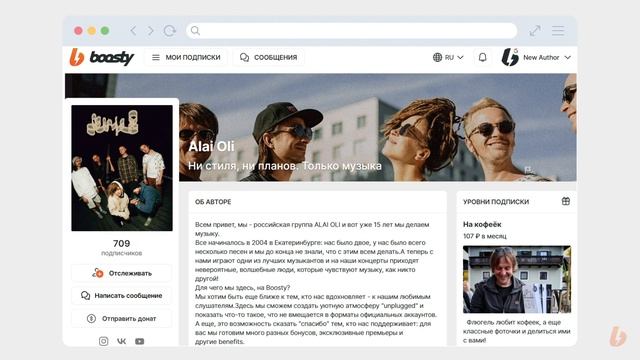Go back with browser back arrow
The height and width of the screenshot is (360, 640).
pyautogui.click(x=133, y=31)
